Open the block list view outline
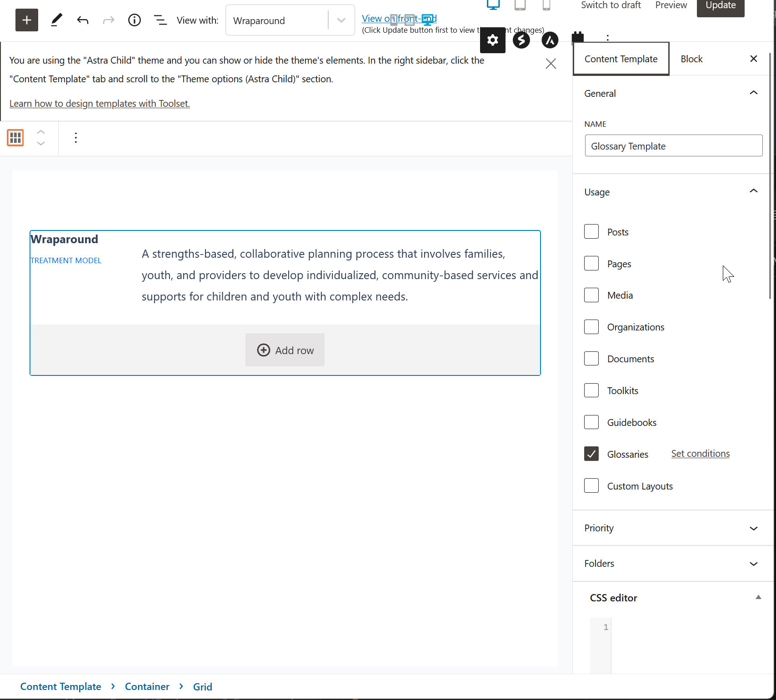Viewport: 776px width, 700px height. pyautogui.click(x=160, y=20)
